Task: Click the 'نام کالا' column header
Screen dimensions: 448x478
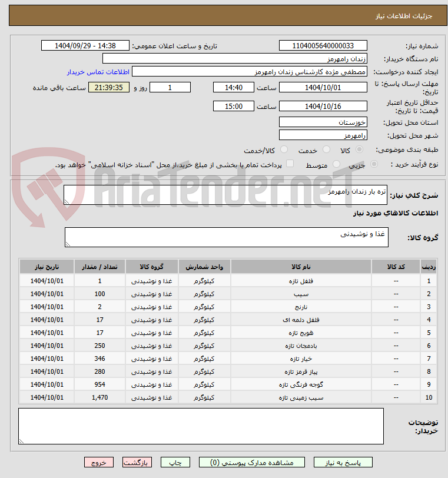Action: pos(301,267)
